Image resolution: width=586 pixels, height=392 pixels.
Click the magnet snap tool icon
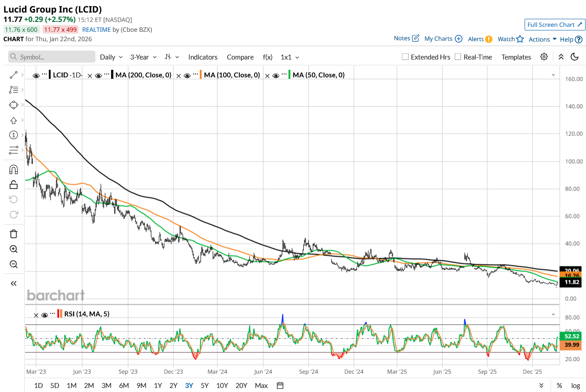pos(13,170)
